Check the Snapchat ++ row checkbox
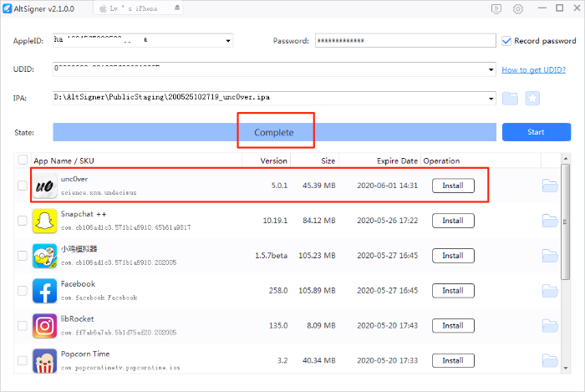The width and height of the screenshot is (585, 392). [x=23, y=221]
